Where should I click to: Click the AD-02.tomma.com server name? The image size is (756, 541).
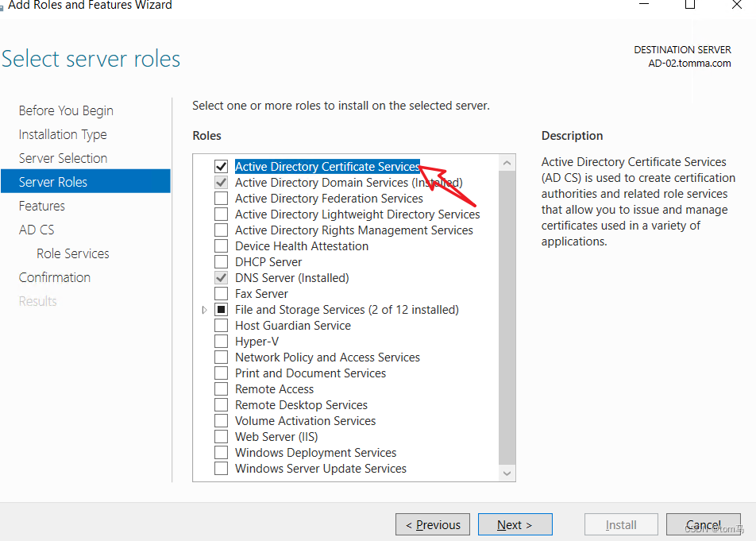[x=689, y=64]
